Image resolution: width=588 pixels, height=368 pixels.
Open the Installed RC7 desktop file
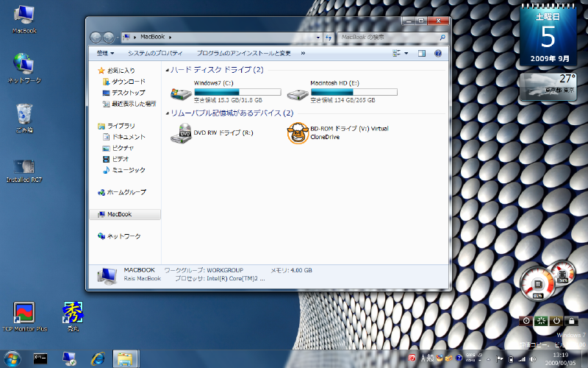pyautogui.click(x=24, y=171)
